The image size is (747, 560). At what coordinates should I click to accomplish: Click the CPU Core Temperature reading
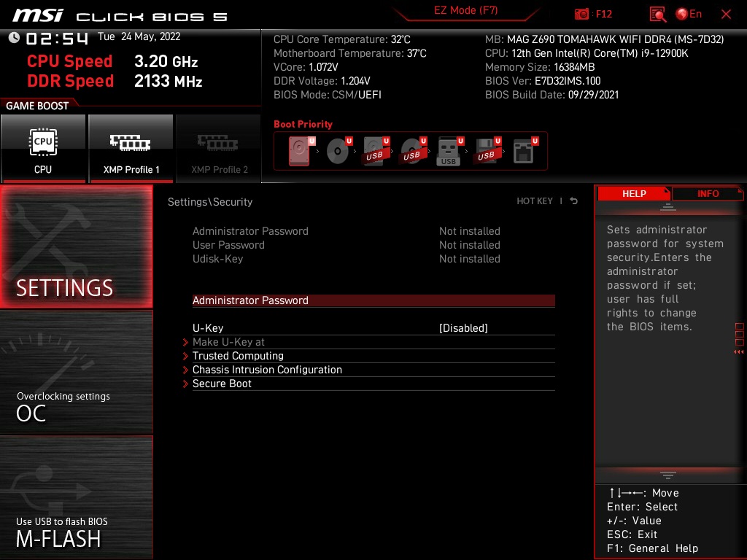(x=341, y=39)
